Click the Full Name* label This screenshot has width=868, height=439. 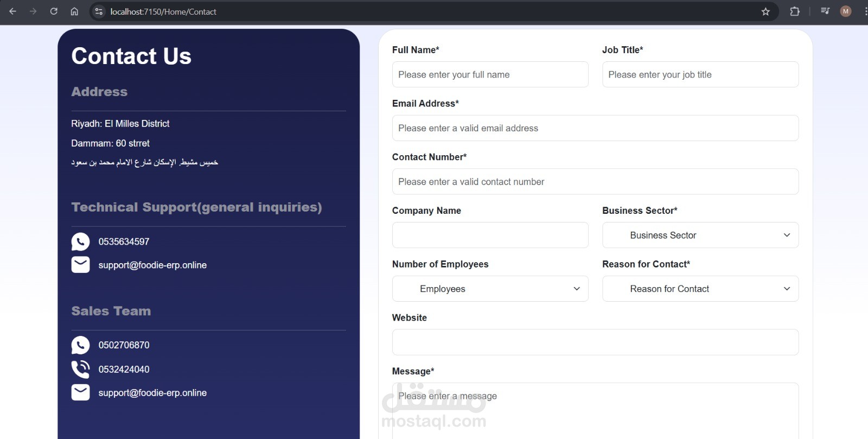pos(416,50)
